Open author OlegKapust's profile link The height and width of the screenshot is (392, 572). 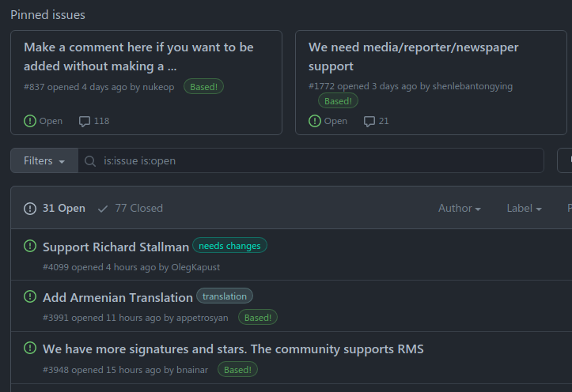pos(195,267)
